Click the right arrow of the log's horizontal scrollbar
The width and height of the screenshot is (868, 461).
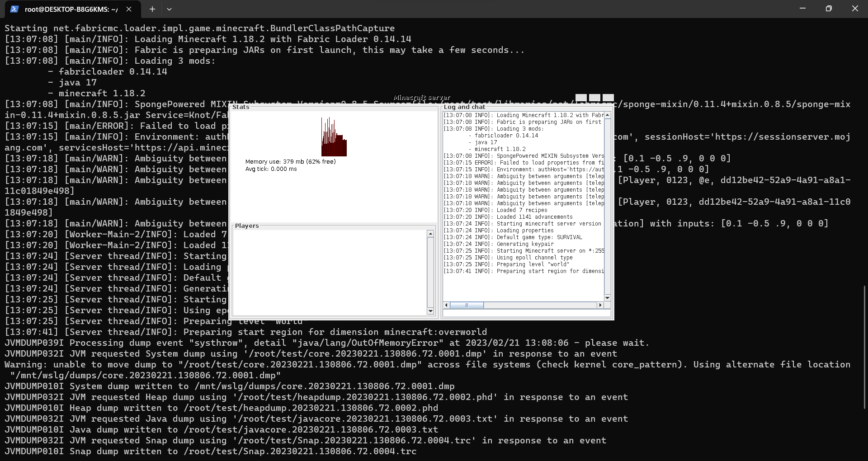point(601,306)
